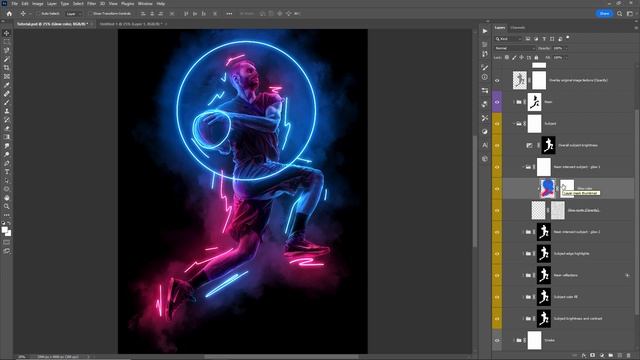Open the blend mode Normal dropdown
The width and height of the screenshot is (640, 360).
coord(514,48)
